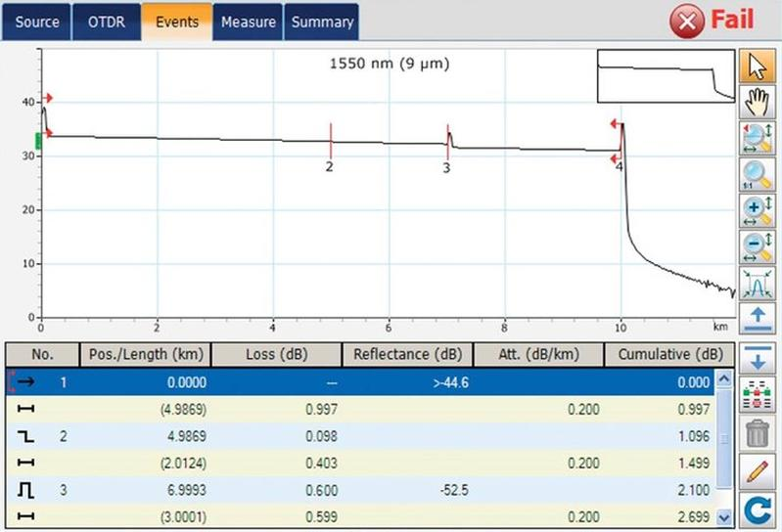This screenshot has width=782, height=532.
Task: Click event marker 2 on the trace
Action: pos(331,142)
